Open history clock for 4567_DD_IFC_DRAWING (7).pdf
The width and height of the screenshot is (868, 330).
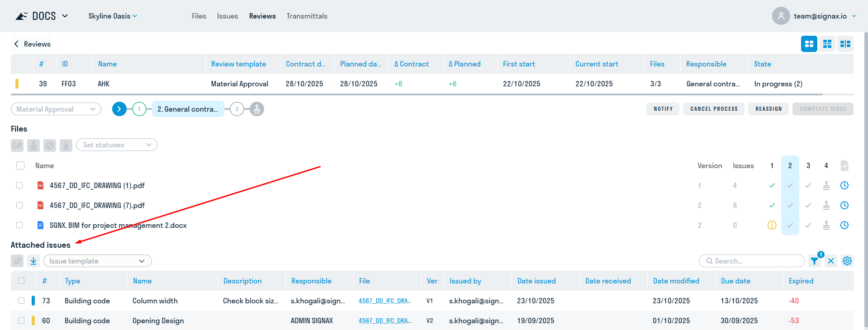click(844, 205)
